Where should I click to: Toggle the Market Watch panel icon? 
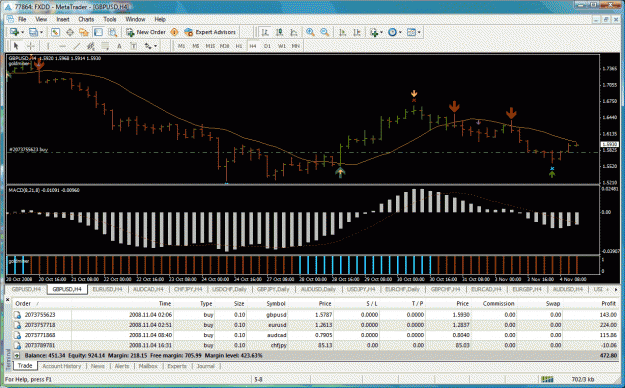tap(55, 32)
